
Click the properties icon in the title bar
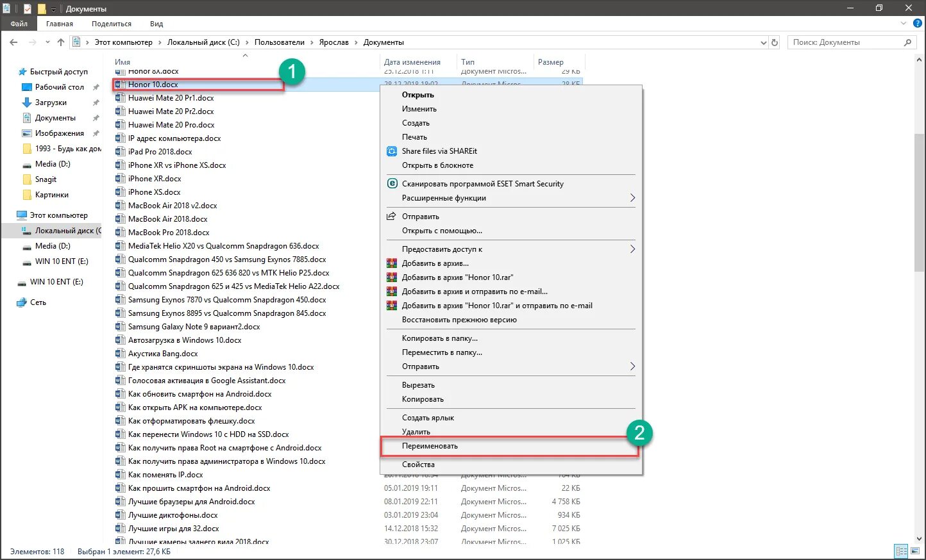coord(27,9)
